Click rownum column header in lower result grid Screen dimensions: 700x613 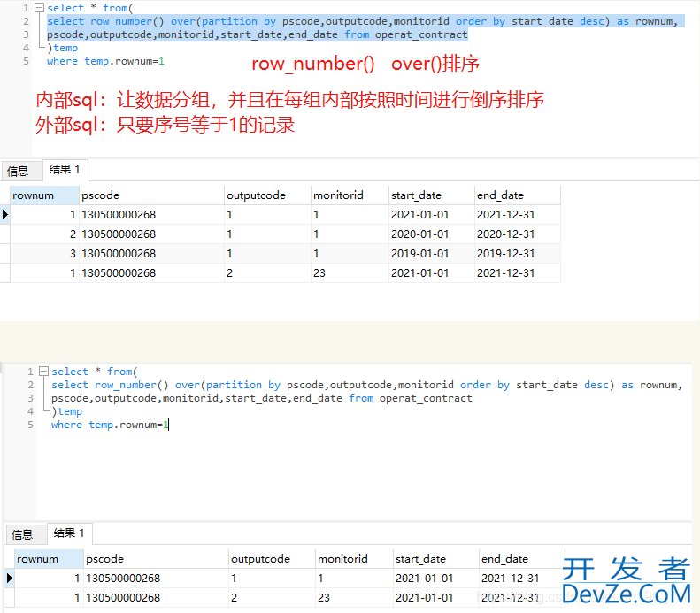[x=49, y=559]
